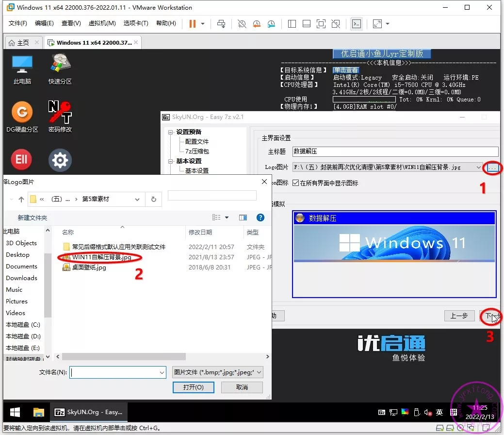Click the 打开(O) button
Screen dimensions: 504x435
[193, 387]
